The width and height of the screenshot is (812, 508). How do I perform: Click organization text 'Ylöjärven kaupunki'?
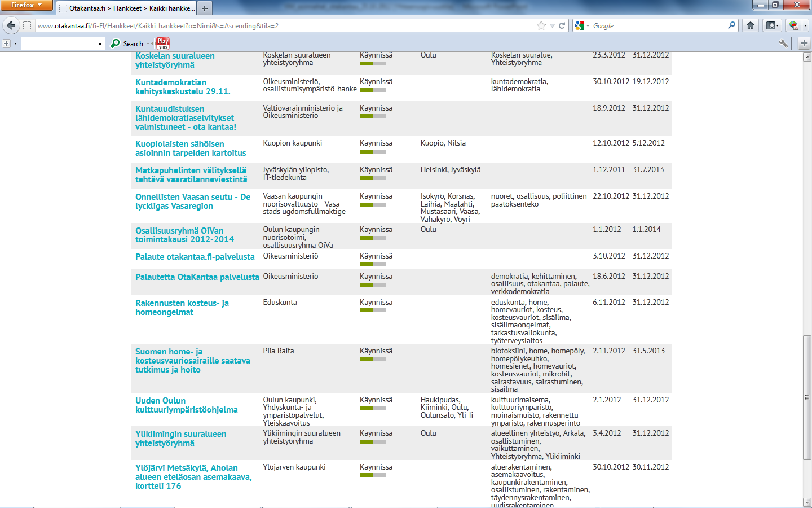click(294, 467)
